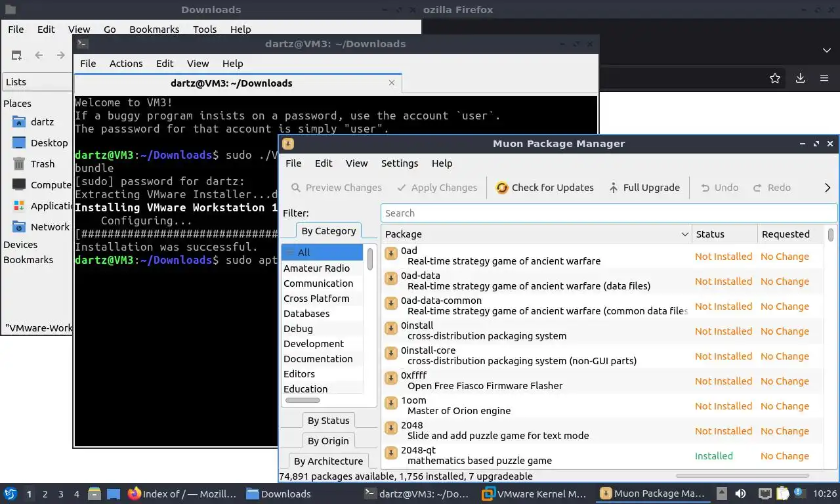Open the Help menu in Muon
The height and width of the screenshot is (504, 840).
(442, 163)
